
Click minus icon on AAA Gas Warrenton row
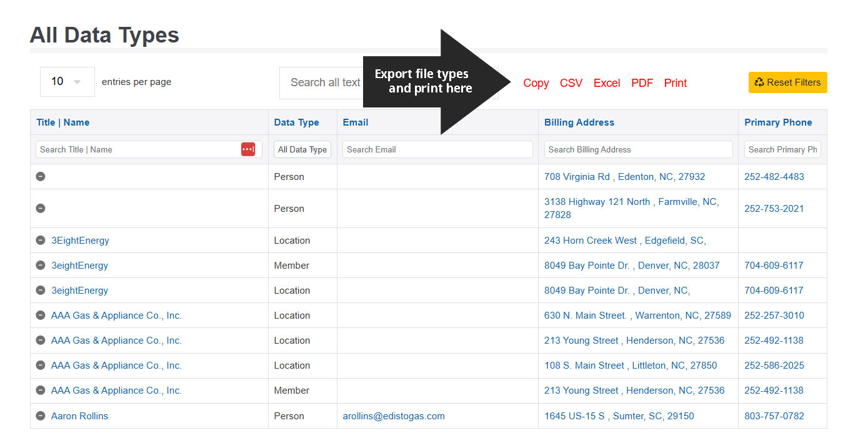pos(41,315)
